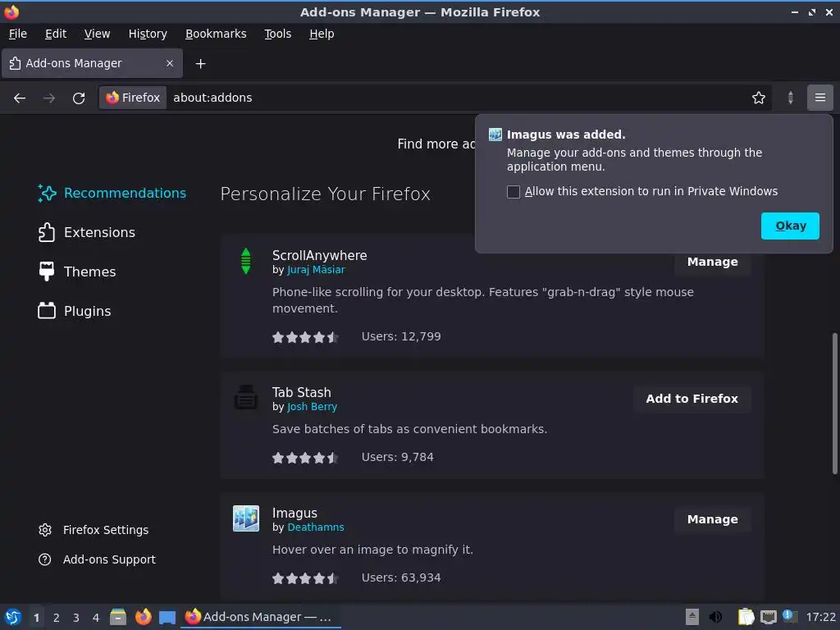This screenshot has height=630, width=840.
Task: Switch to workspace 4 in the taskbar
Action: tap(96, 618)
